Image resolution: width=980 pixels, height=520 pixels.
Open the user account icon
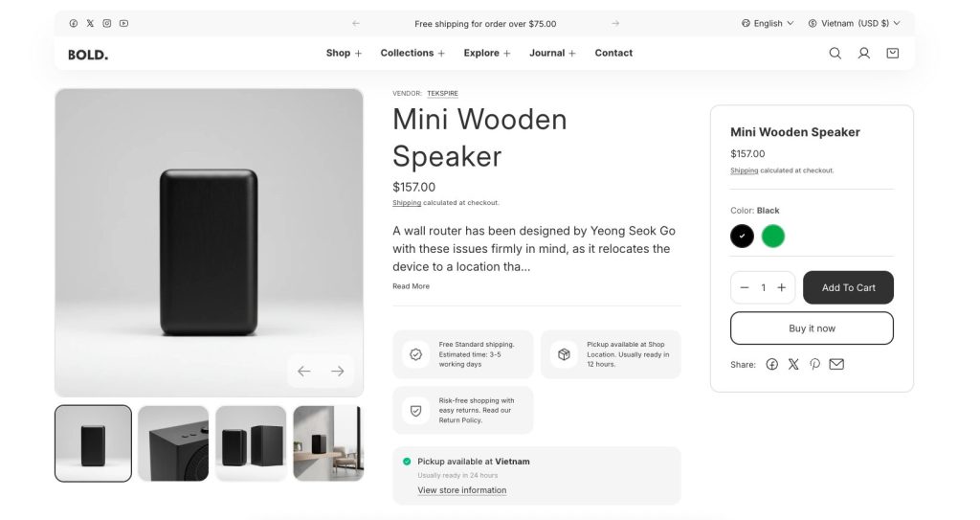click(x=863, y=54)
